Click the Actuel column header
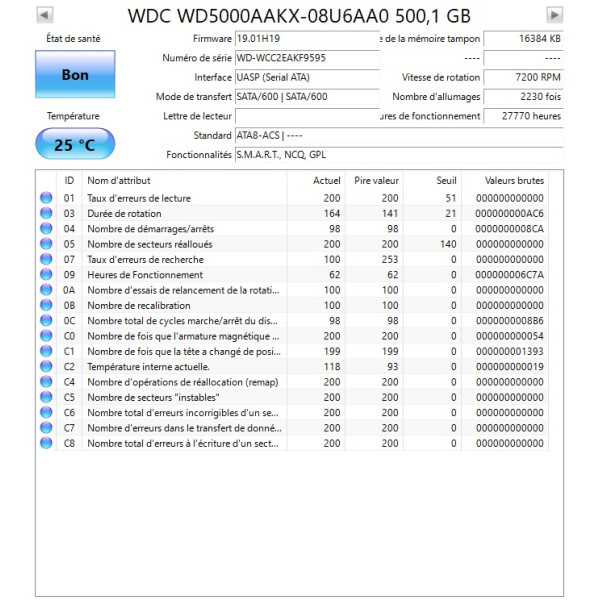The width and height of the screenshot is (600, 600). (316, 181)
